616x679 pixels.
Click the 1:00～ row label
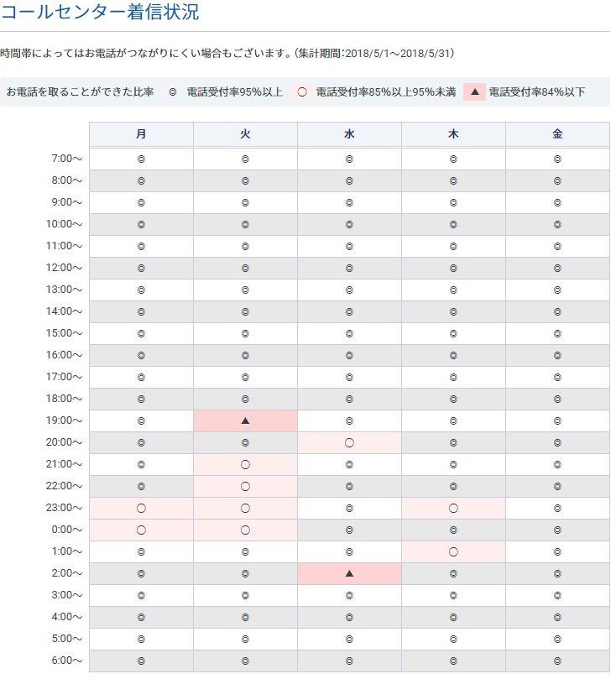point(67,551)
